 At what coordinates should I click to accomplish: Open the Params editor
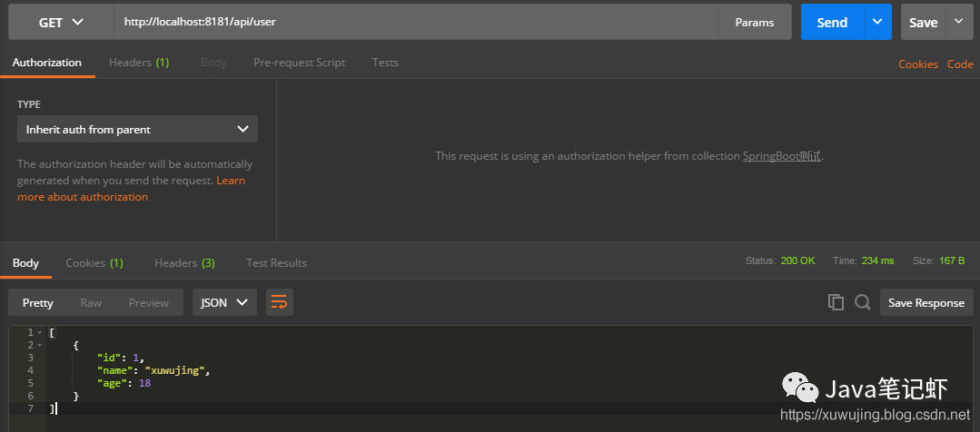(x=755, y=22)
